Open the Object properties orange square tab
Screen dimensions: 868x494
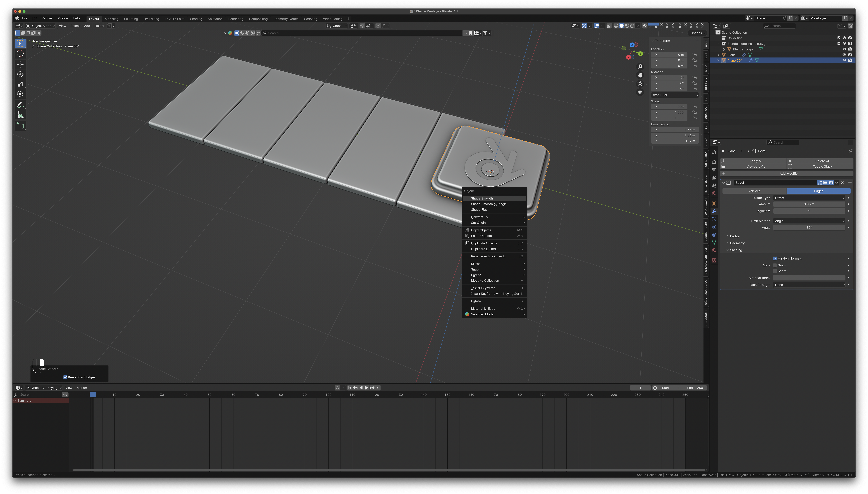coord(714,204)
